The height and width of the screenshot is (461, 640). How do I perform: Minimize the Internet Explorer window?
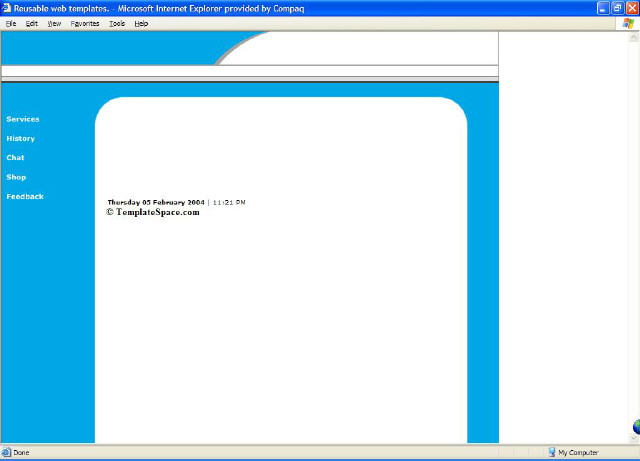(x=603, y=8)
